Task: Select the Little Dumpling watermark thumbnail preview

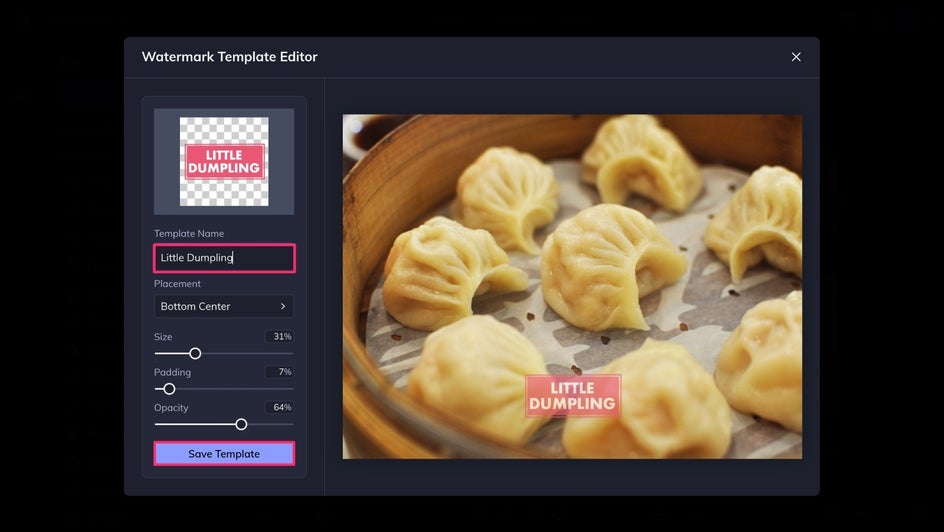Action: pos(224,161)
